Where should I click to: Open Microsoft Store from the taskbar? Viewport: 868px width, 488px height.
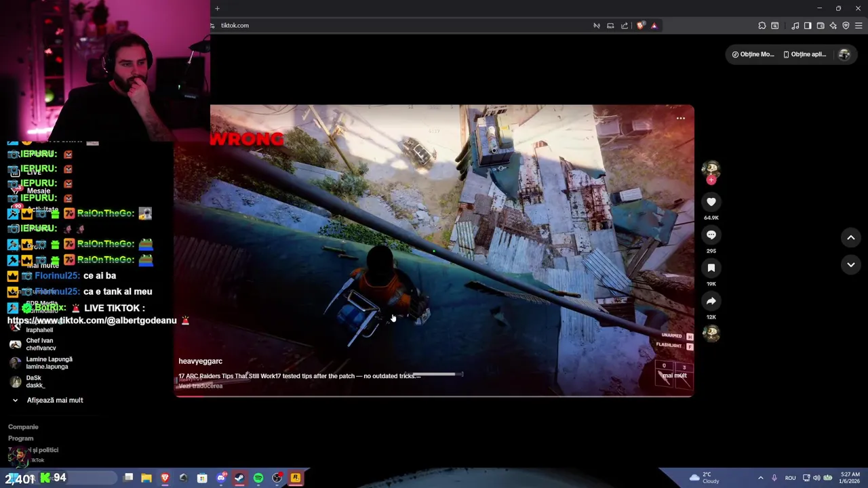click(202, 478)
